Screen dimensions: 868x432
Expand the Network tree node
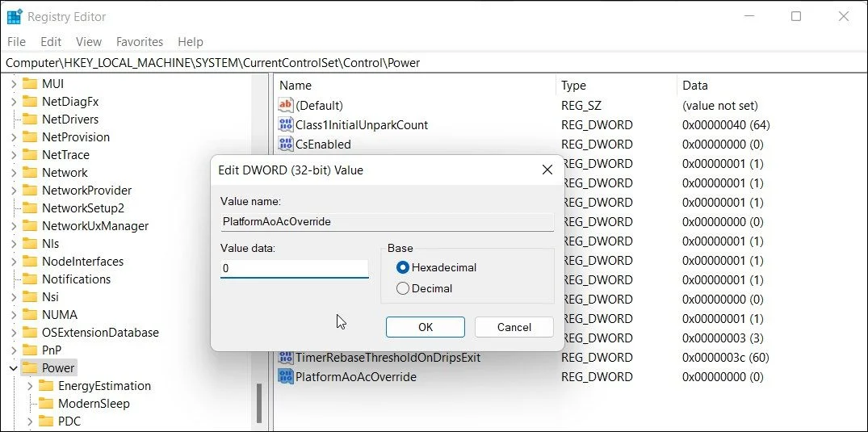click(13, 172)
